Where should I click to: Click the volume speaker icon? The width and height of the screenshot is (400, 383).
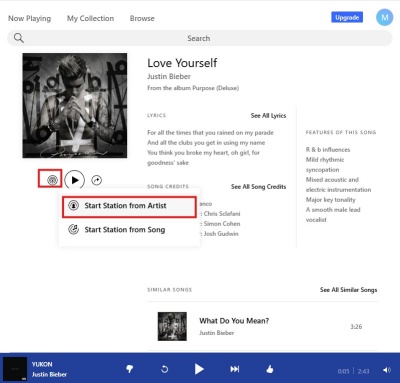coord(387,370)
